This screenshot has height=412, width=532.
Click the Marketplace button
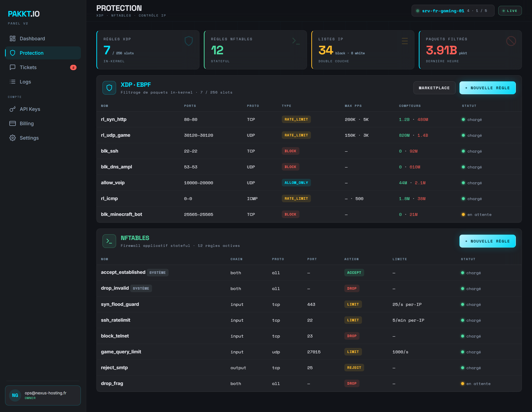(434, 88)
